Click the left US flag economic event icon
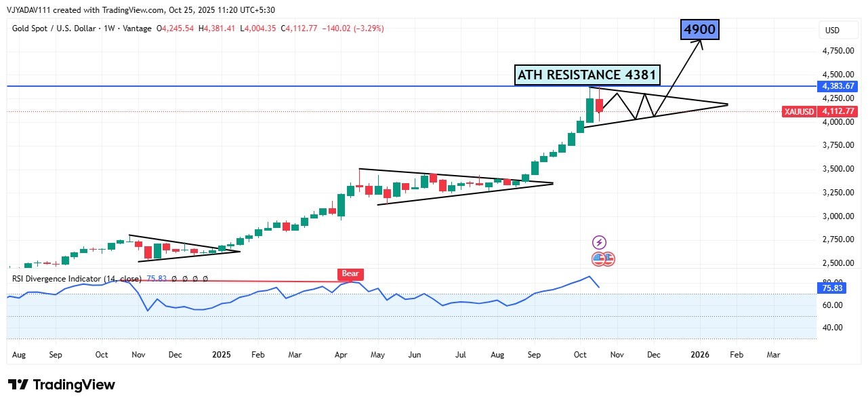The image size is (868, 405). click(597, 258)
